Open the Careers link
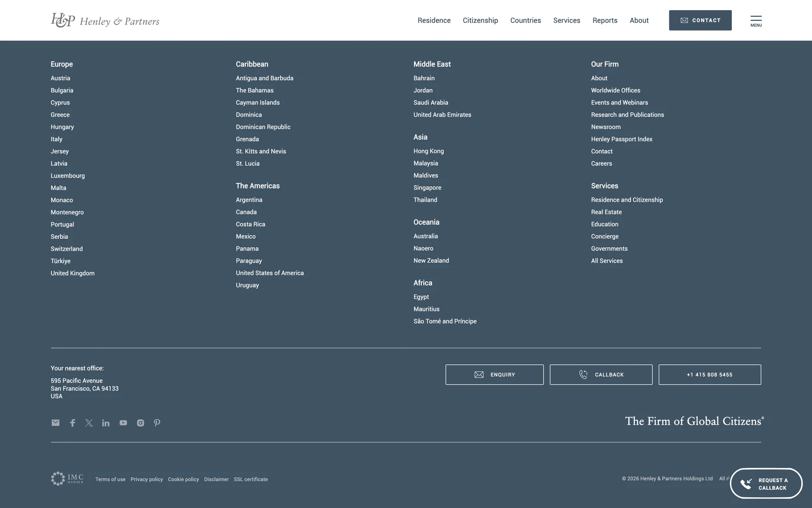Screen dimensions: 812x508 tap(601, 164)
